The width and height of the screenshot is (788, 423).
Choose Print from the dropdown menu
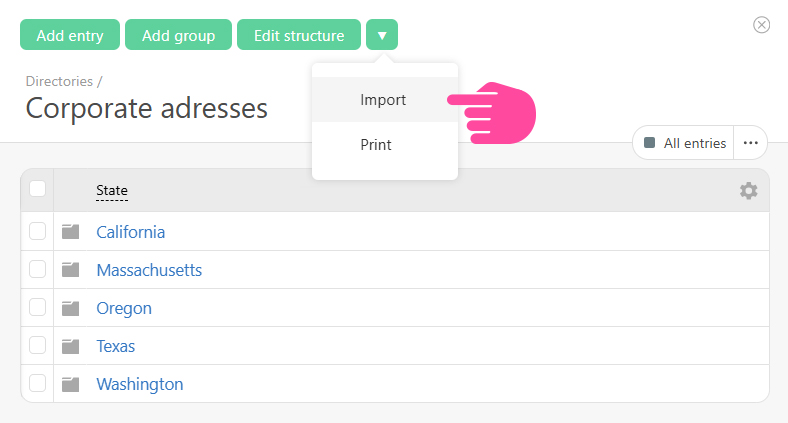376,144
